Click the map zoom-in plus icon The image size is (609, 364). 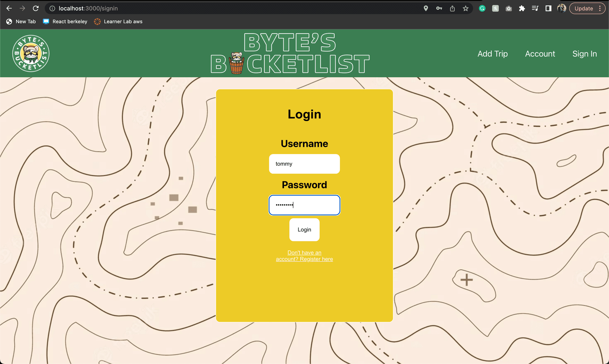(466, 280)
